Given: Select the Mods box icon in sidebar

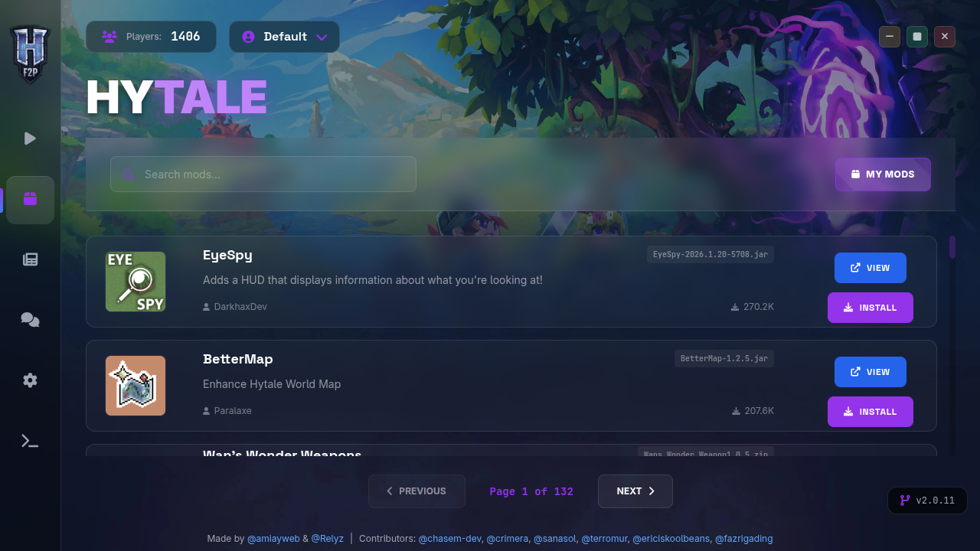Looking at the screenshot, I should 30,200.
